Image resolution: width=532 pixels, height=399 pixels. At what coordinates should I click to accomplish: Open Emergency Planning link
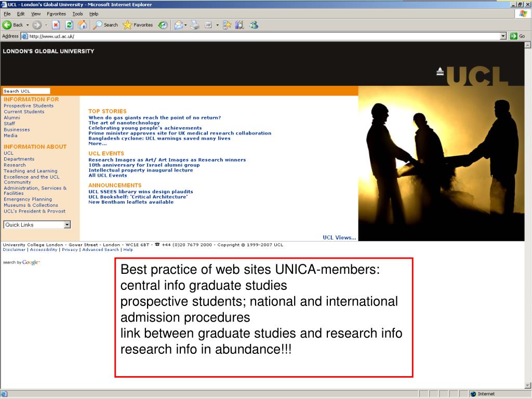(x=28, y=199)
